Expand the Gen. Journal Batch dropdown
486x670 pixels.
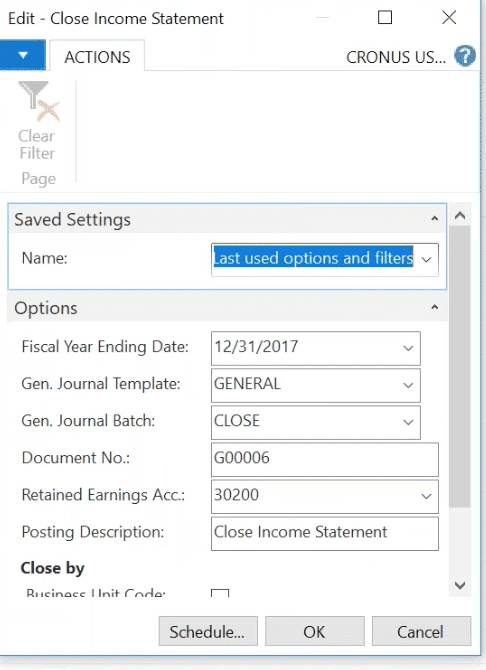coord(408,423)
